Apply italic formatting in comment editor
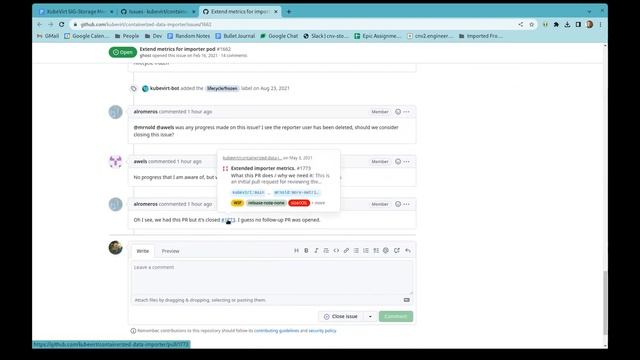The image size is (640, 360). (316, 251)
